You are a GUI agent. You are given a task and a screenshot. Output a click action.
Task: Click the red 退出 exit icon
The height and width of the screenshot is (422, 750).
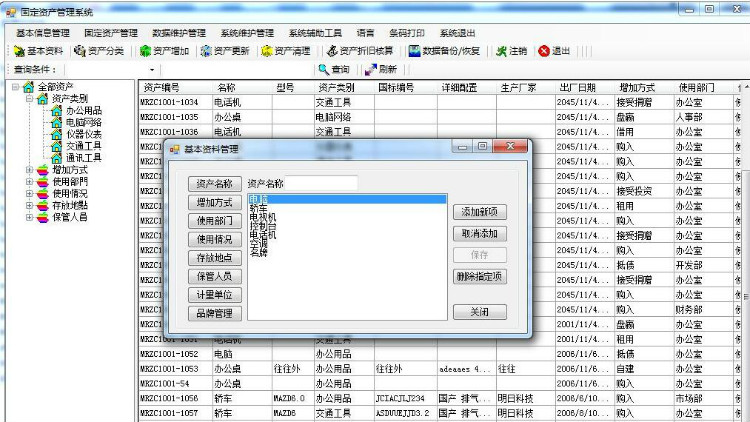(554, 51)
